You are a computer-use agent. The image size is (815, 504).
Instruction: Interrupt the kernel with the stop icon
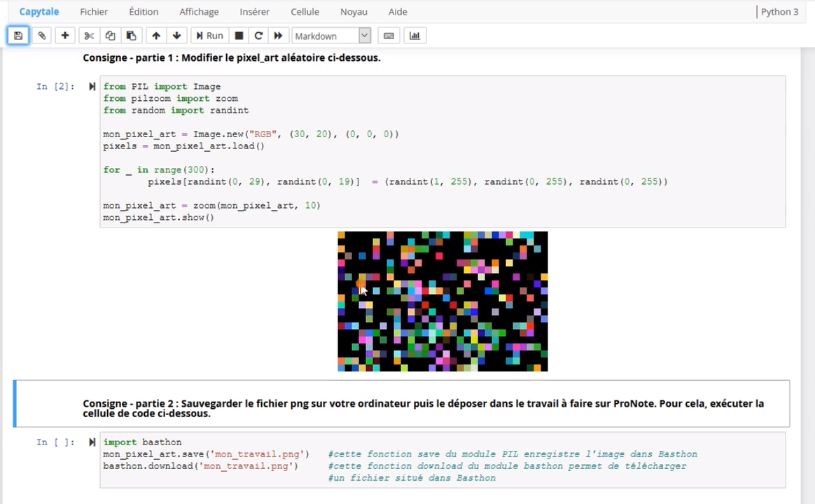[x=238, y=35]
